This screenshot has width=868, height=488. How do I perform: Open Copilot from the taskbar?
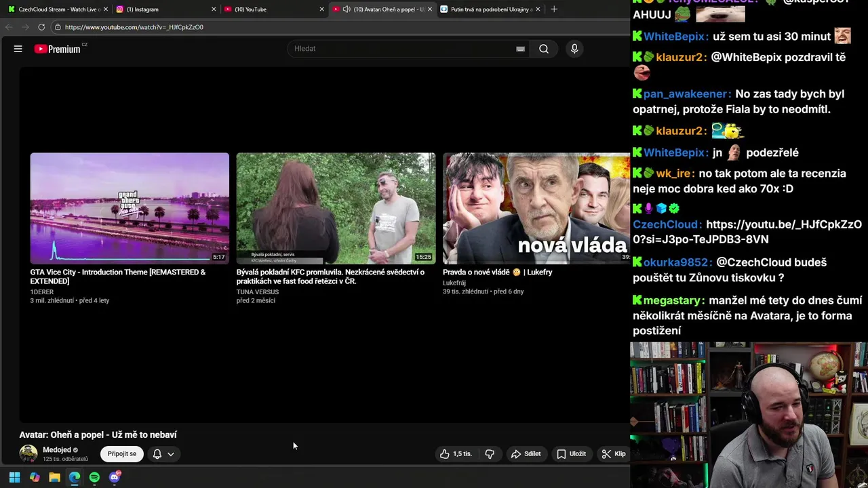35,477
